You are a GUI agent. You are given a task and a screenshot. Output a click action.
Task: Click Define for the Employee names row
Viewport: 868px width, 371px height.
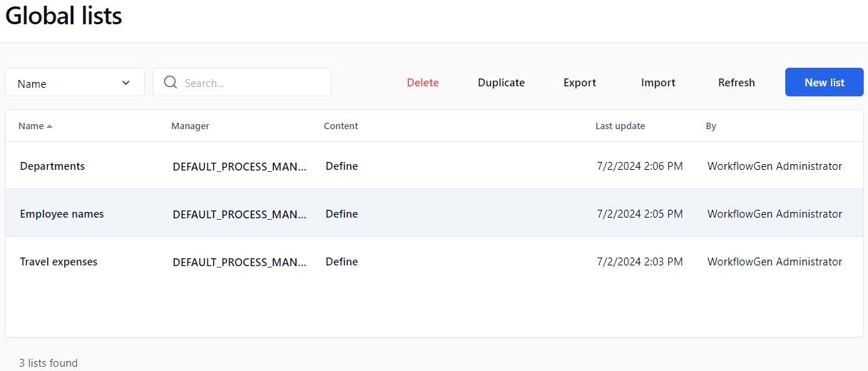point(342,214)
